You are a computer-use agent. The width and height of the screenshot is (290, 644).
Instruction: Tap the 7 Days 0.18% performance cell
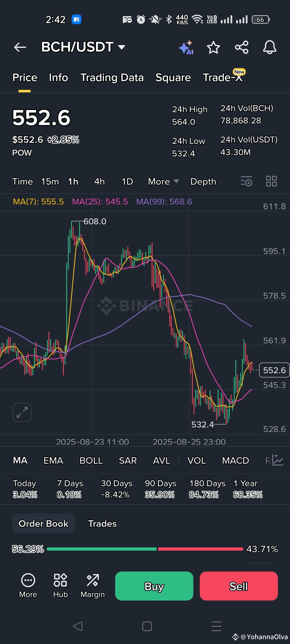[x=70, y=489]
